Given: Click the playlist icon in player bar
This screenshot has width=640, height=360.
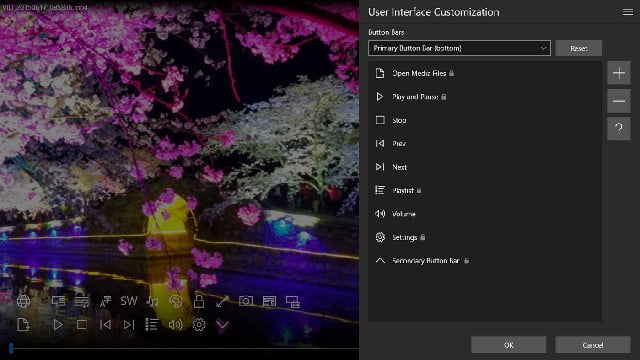Looking at the screenshot, I should tap(151, 324).
